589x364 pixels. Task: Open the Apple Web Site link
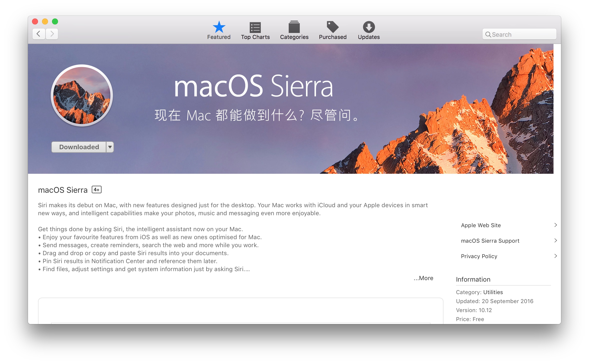point(481,225)
